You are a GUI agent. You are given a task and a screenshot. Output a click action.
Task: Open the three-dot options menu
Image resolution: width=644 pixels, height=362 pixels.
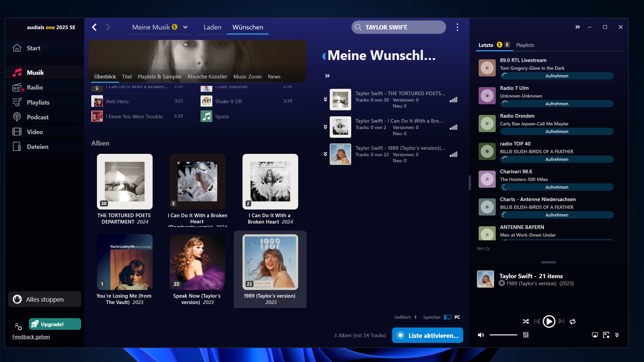tap(457, 27)
